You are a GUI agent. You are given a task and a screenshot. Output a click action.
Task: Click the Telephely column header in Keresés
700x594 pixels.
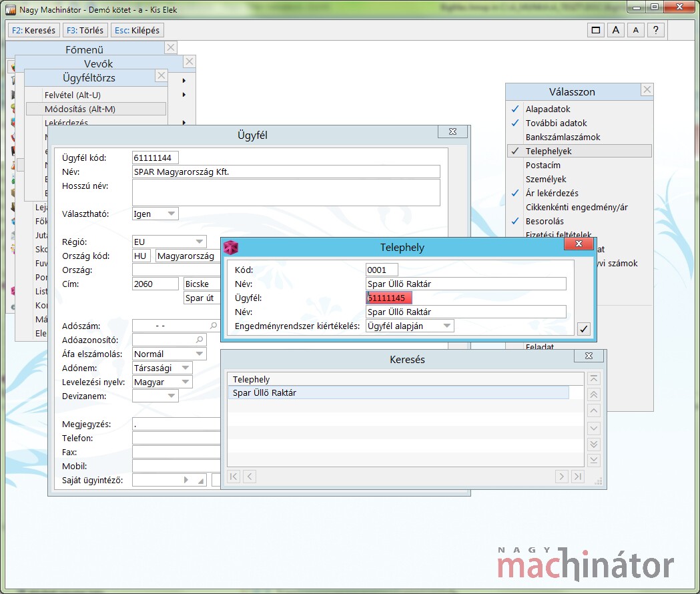[252, 379]
